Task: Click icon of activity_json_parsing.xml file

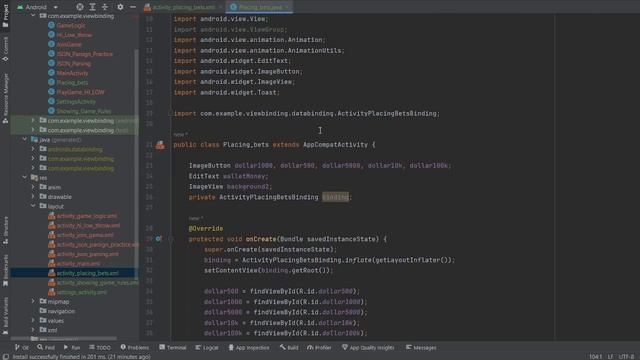Action: click(x=51, y=254)
